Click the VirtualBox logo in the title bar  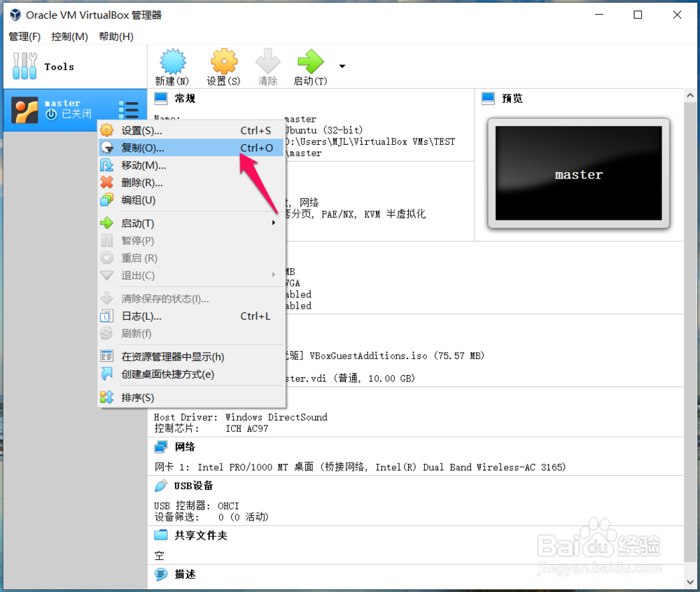[15, 15]
